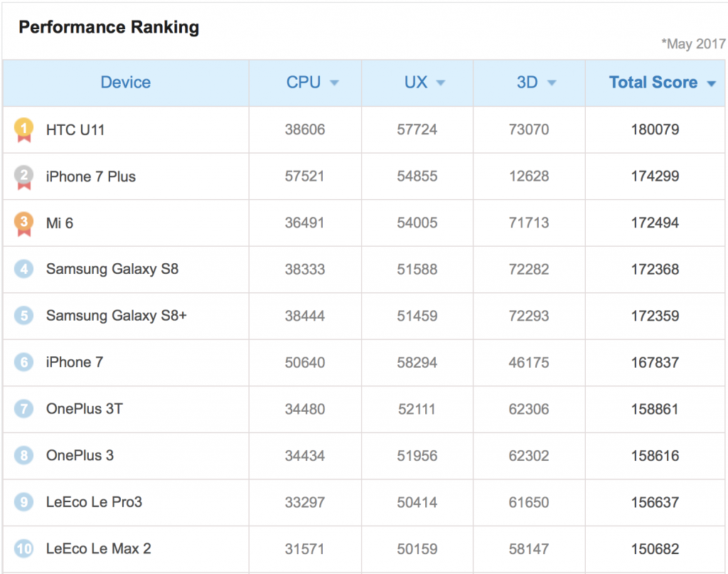728x574 pixels.
Task: Click the total score 167837
Action: click(655, 363)
